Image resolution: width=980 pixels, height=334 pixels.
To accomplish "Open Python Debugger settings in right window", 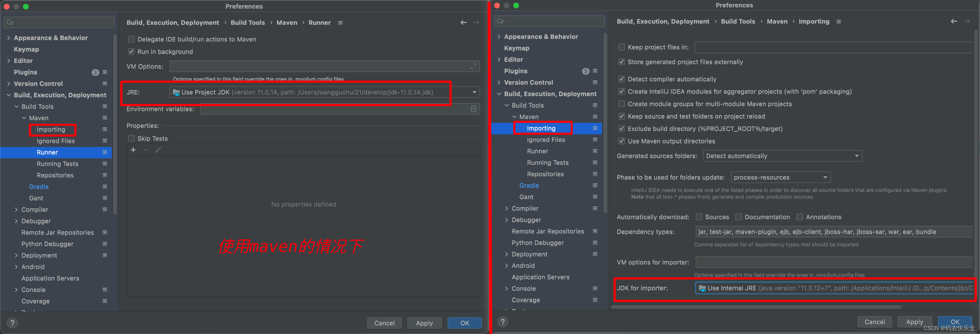I will coord(537,243).
